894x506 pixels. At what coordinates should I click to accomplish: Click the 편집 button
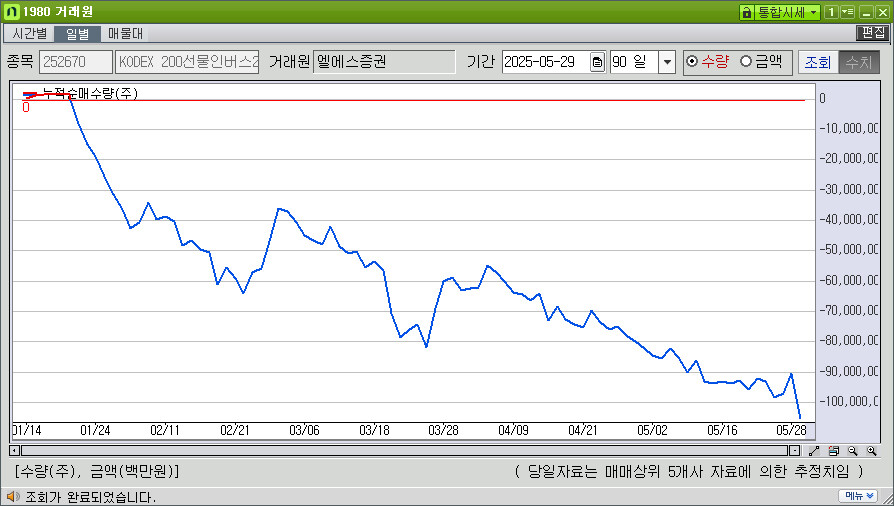tap(872, 33)
